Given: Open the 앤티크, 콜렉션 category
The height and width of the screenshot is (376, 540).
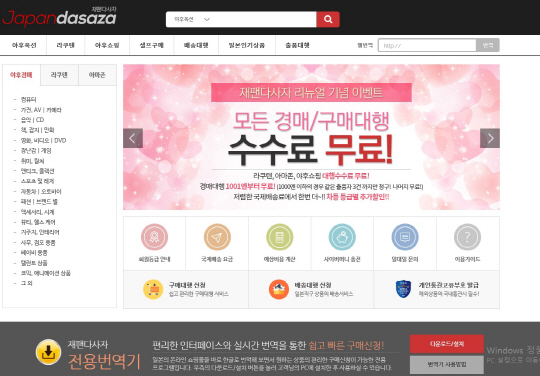Looking at the screenshot, I should [x=37, y=171].
